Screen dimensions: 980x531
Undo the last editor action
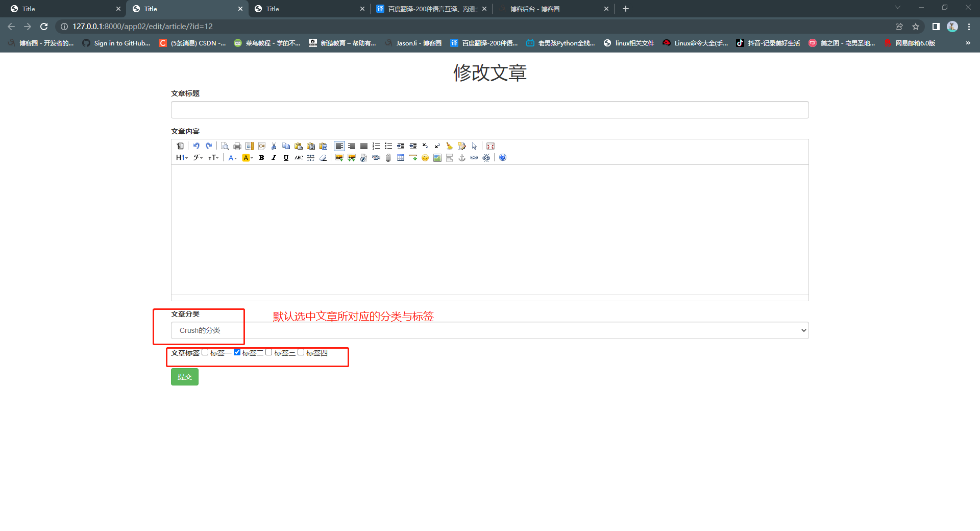196,146
